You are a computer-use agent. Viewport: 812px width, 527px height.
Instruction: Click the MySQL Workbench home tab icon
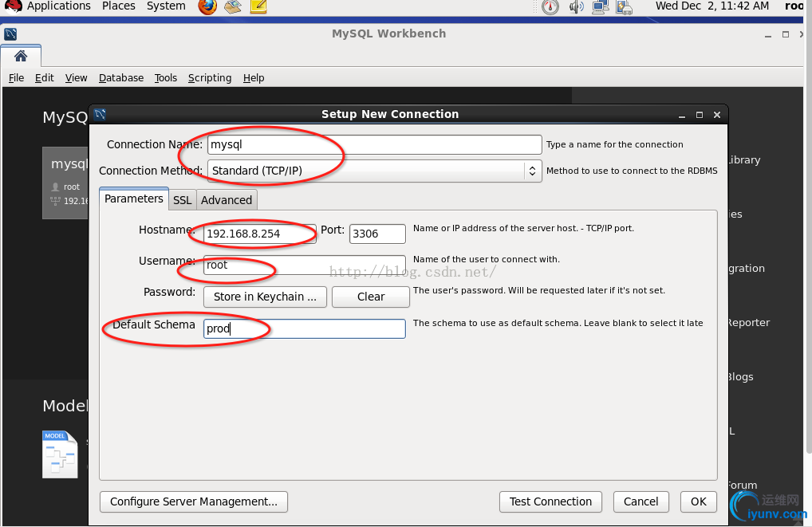tap(21, 55)
